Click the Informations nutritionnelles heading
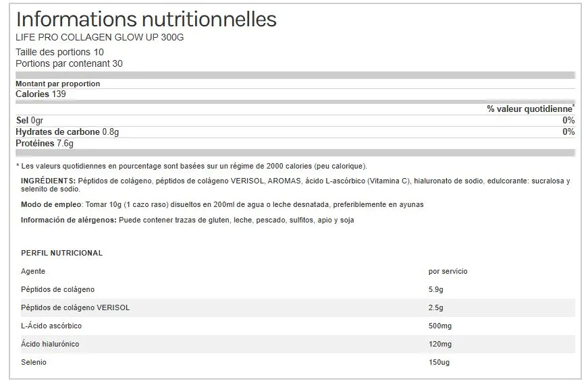This screenshot has height=385, width=588. coord(146,20)
